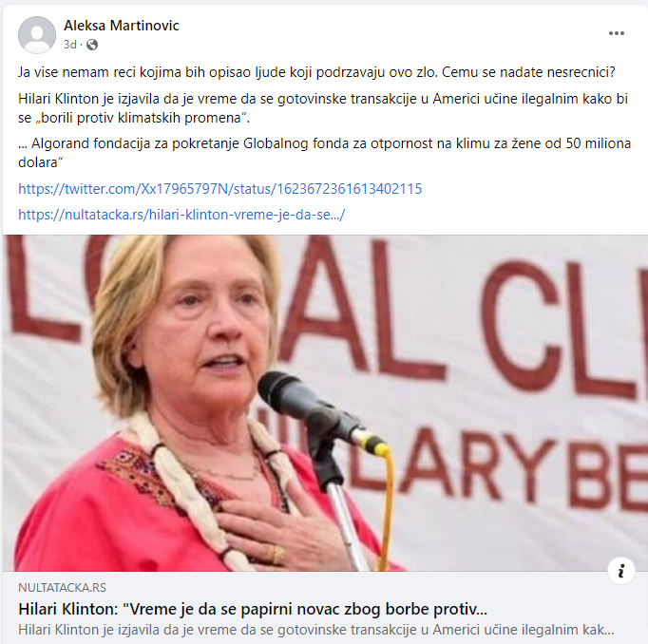Open the 3d post timestamp
648x644 pixels.
pos(70,45)
